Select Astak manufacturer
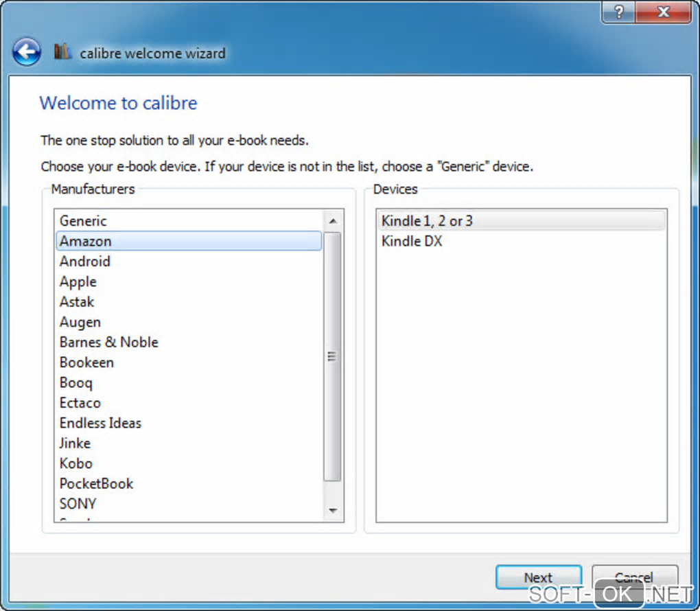This screenshot has height=611, width=700. [x=189, y=301]
